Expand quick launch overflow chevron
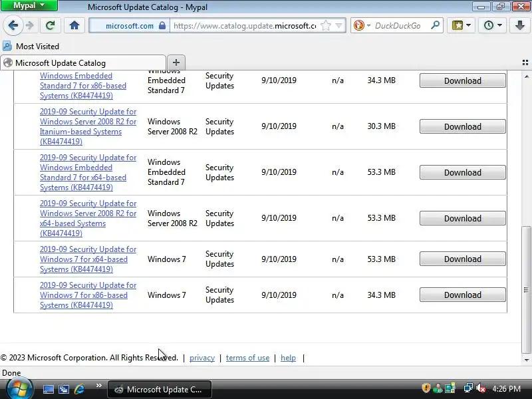This screenshot has height=399, width=532. coord(98,386)
